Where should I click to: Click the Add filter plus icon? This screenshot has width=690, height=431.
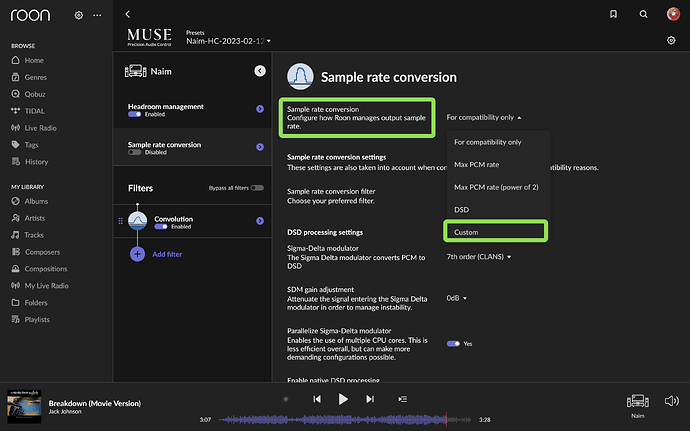(x=137, y=255)
